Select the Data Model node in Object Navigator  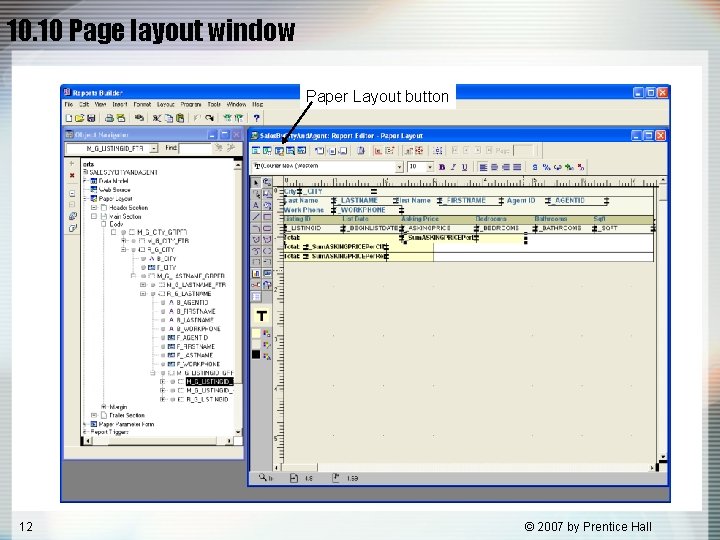[113, 181]
